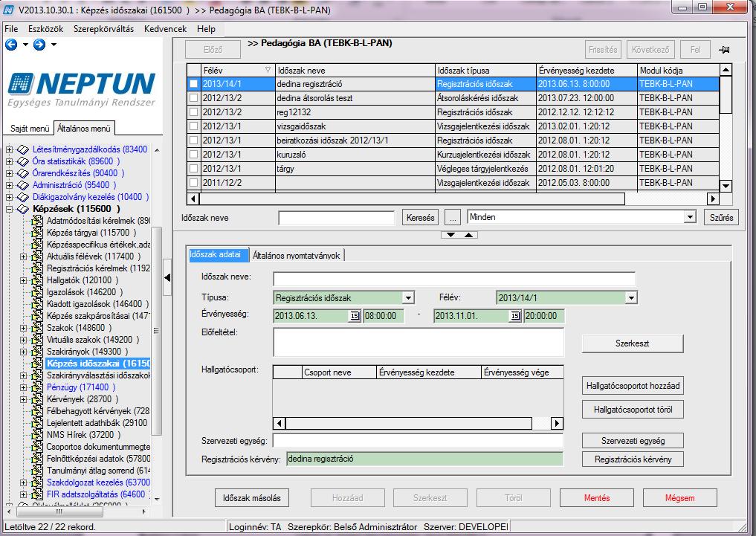Click the Hallgatócsoport grid horizontal scrollbar
The width and height of the screenshot is (756, 536).
click(409, 423)
